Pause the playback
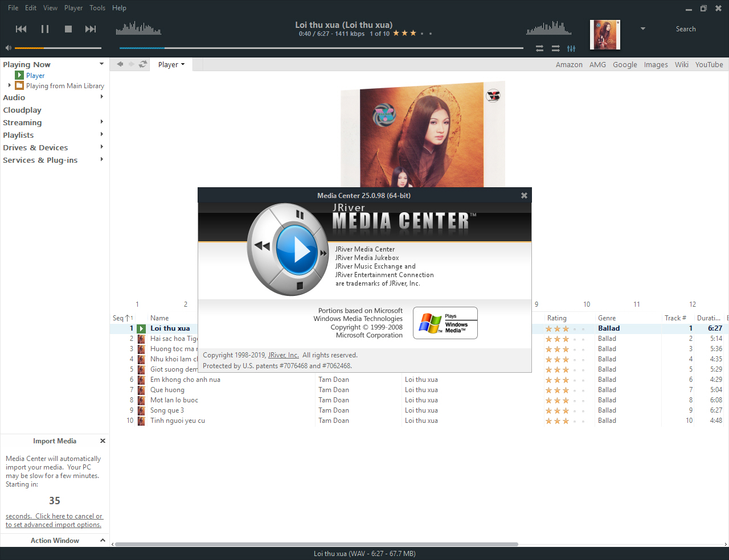Image resolution: width=729 pixels, height=560 pixels. coord(45,29)
